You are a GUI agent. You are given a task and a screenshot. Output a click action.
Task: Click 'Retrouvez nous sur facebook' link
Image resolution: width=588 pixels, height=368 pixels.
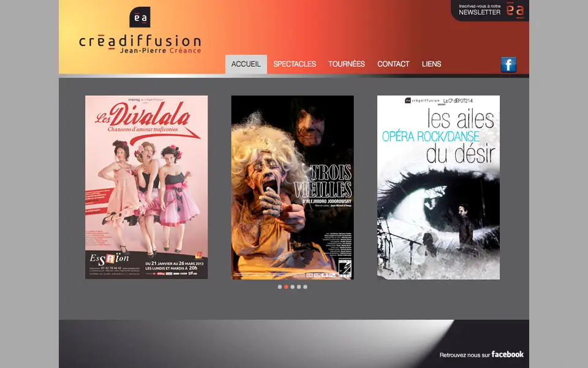click(481, 355)
